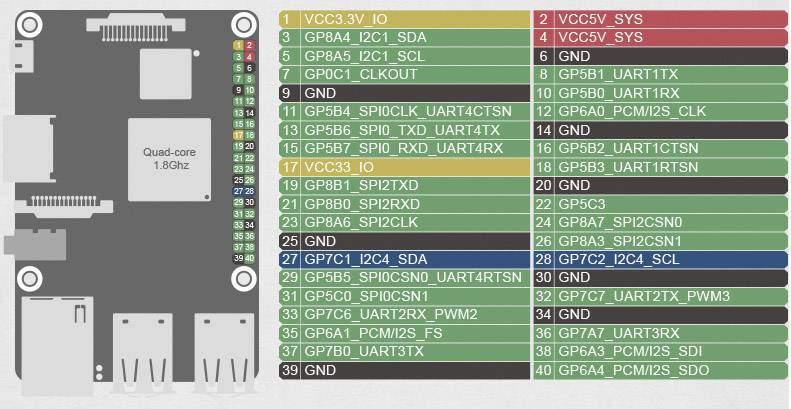Open pin 7 GP0C1_CLKOUT entry

click(403, 74)
